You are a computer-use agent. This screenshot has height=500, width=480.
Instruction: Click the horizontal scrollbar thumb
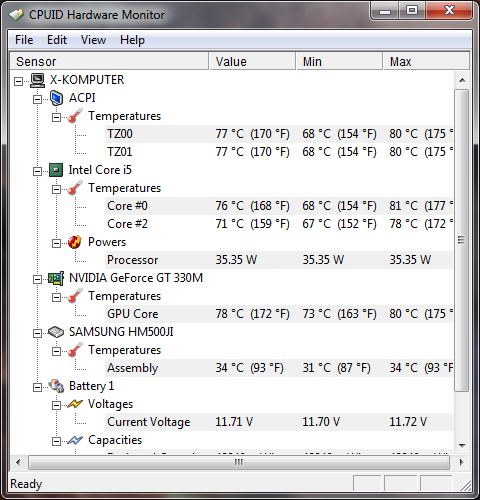coord(239,462)
